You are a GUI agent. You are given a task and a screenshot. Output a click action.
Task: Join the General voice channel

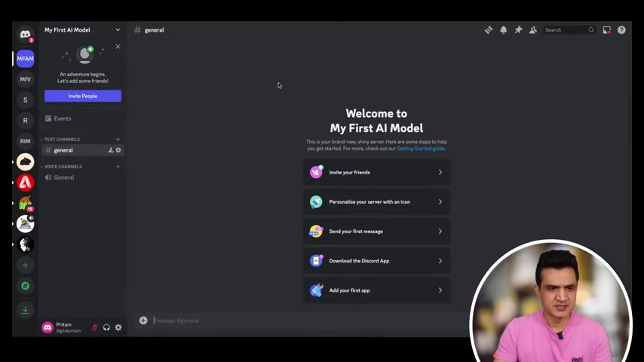point(82,177)
